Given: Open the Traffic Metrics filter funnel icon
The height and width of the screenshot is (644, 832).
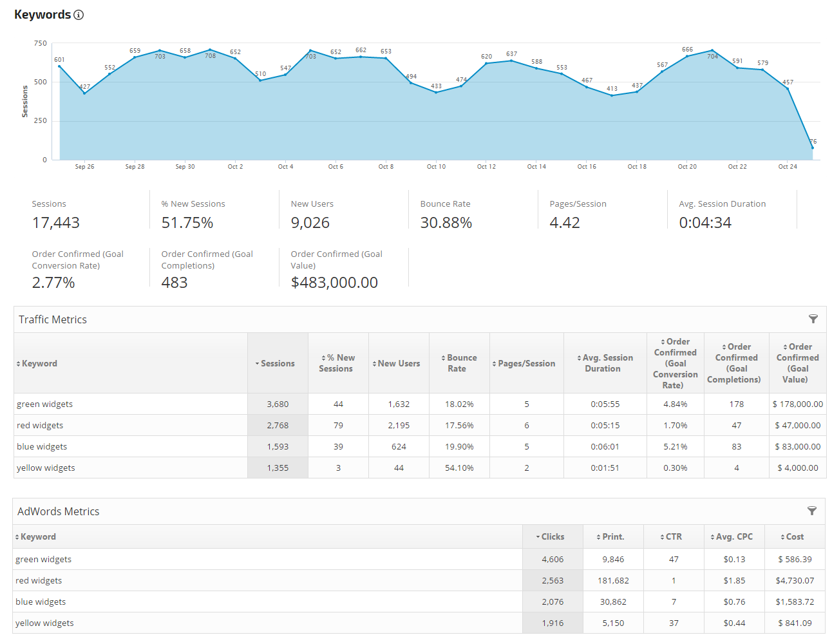Looking at the screenshot, I should [x=813, y=319].
